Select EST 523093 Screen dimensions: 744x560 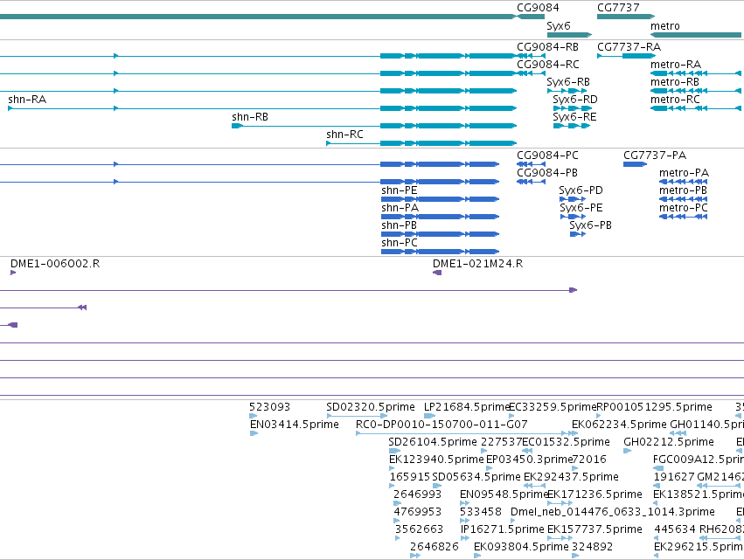coord(254,416)
